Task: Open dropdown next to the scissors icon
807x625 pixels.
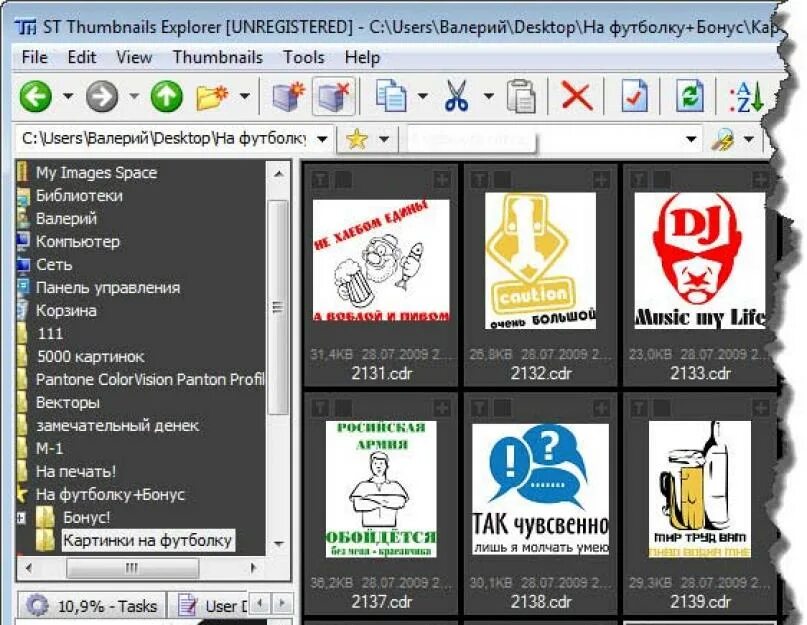Action: coord(488,96)
